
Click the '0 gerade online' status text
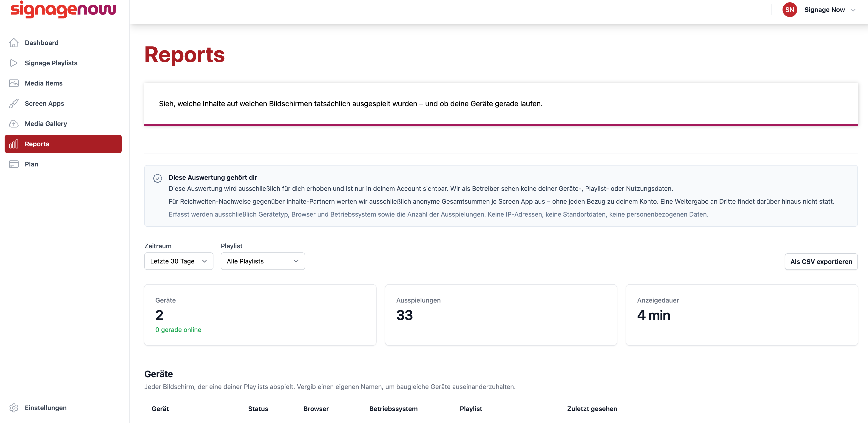178,330
